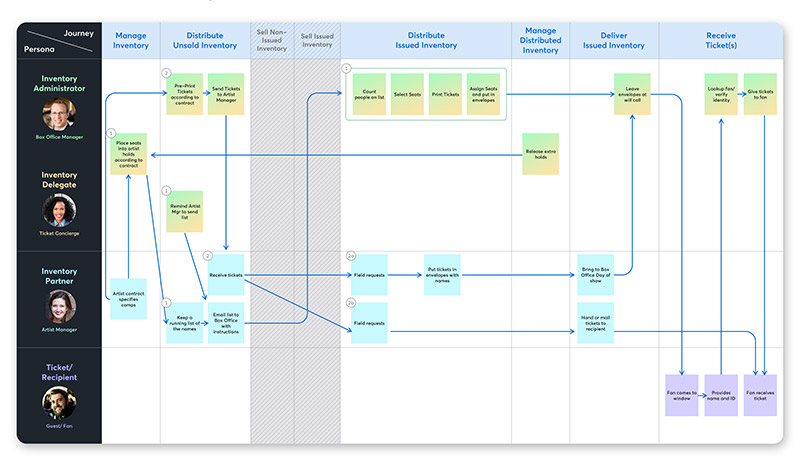Select the Receive Ticket(s) column header
This screenshot has width=800, height=460.
click(719, 40)
